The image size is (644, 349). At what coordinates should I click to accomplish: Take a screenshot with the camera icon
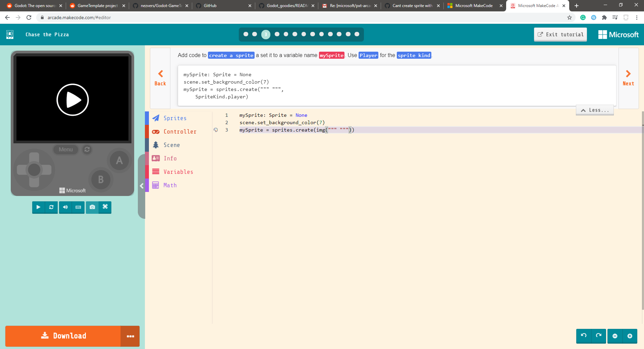tap(92, 207)
